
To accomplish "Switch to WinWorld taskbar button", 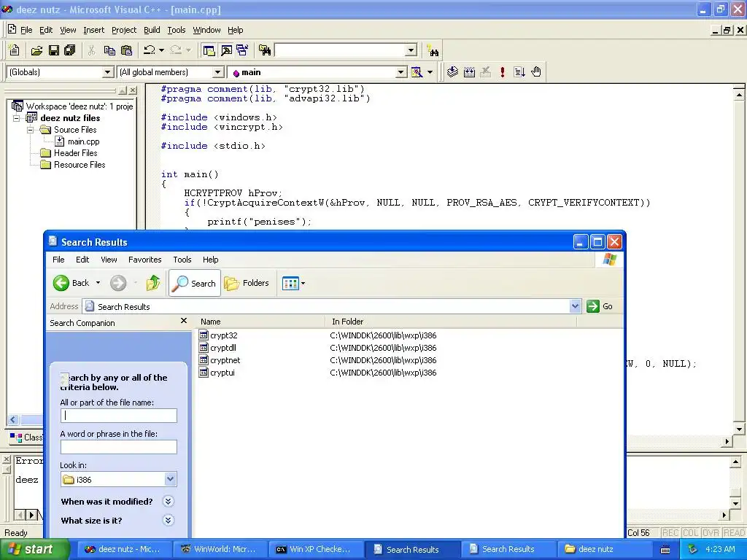I will point(220,549).
